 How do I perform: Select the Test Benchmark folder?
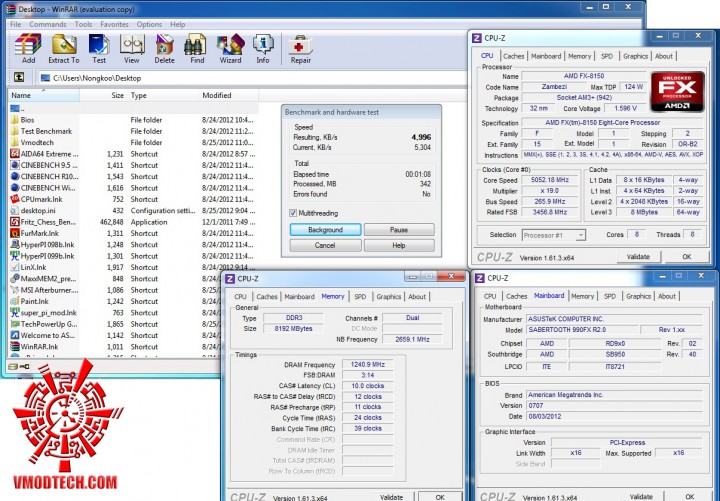click(46, 131)
